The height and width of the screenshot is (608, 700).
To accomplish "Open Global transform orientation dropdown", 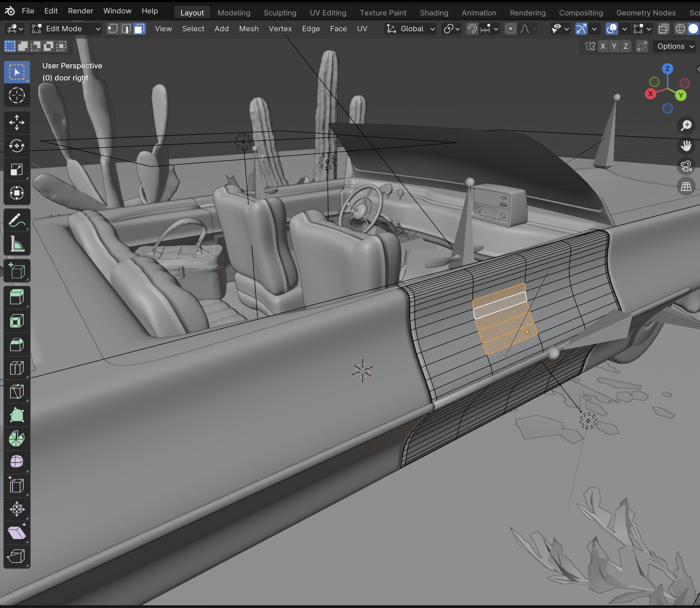I will pos(411,29).
